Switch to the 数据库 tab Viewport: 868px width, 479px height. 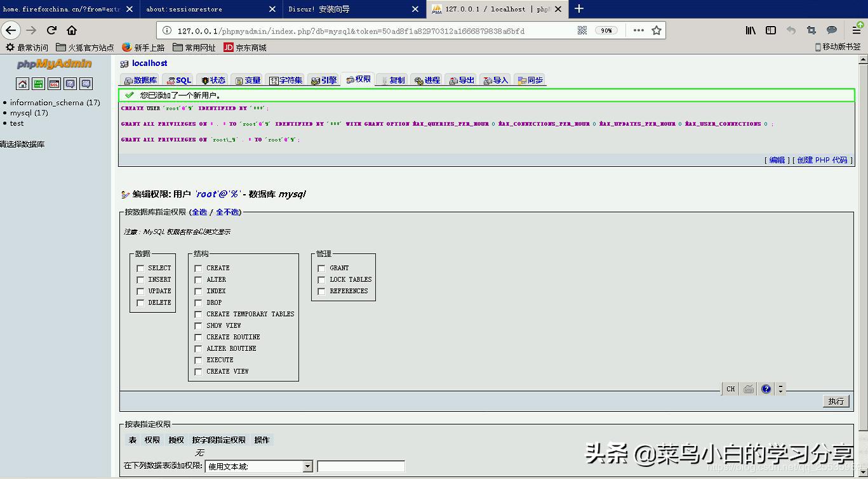click(x=140, y=80)
